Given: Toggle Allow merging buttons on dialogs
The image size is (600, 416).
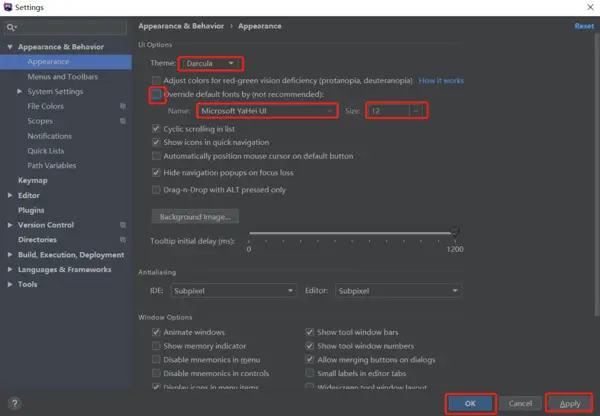Looking at the screenshot, I should 310,359.
